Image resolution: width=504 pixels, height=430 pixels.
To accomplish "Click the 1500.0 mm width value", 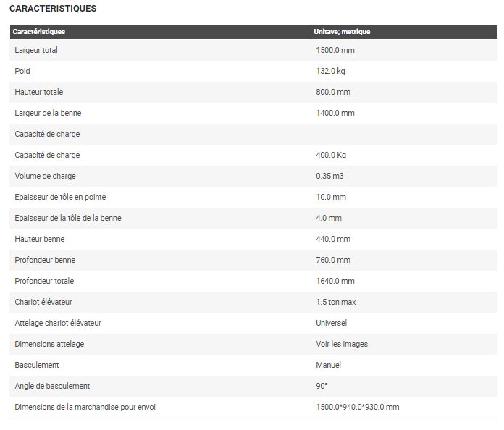I will pos(335,50).
